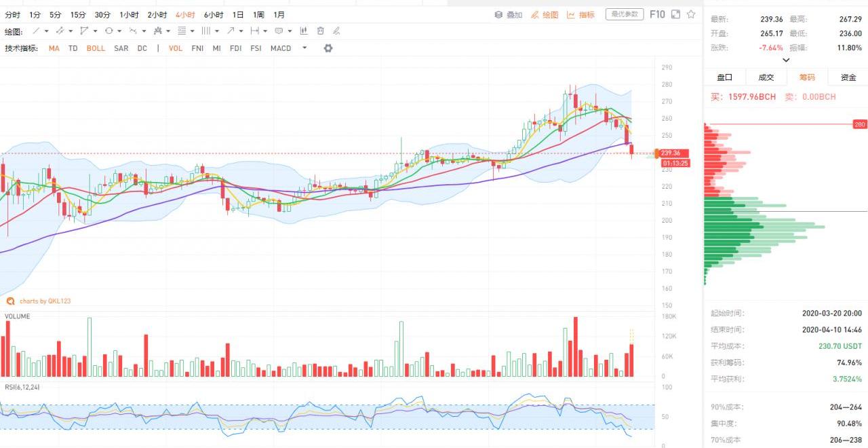Switch to the 盘口 tab
The height and width of the screenshot is (448, 868).
[x=725, y=77]
